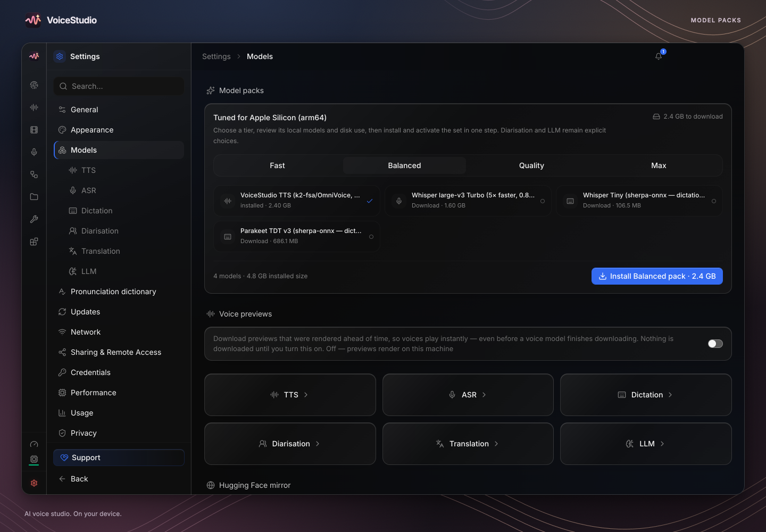
Task: Open waveform icon in left rail
Action: tap(34, 107)
